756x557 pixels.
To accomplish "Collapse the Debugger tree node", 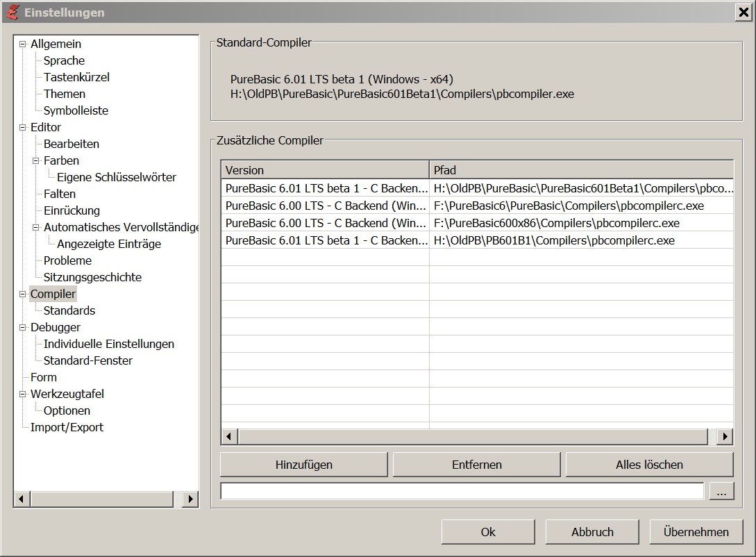I will pos(22,327).
